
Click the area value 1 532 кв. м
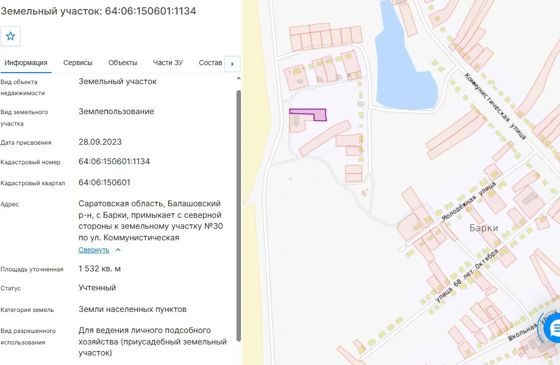click(x=100, y=269)
